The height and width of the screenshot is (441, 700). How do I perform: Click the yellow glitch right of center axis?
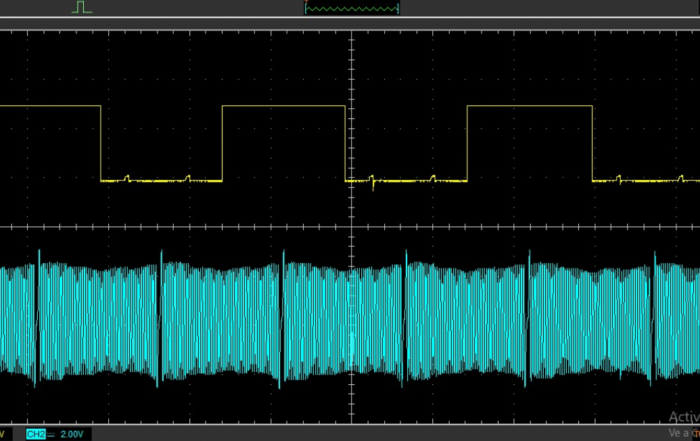click(x=372, y=183)
